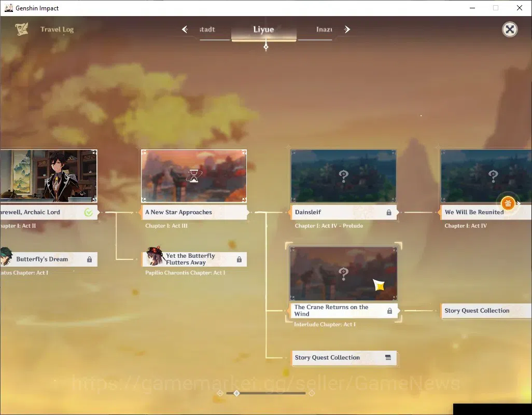Select Butterfly's Dream story quest
532x415 pixels.
coord(49,259)
